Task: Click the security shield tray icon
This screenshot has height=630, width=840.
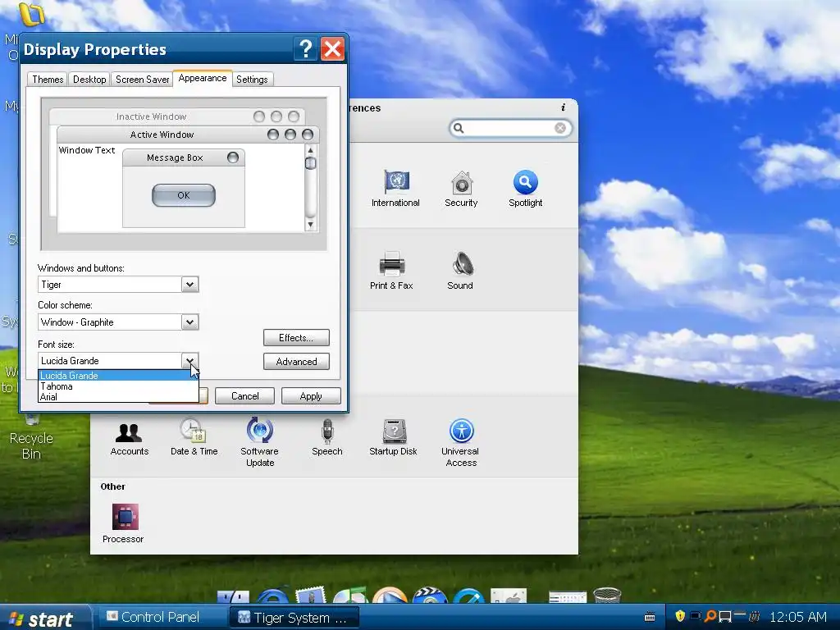Action: pyautogui.click(x=680, y=617)
